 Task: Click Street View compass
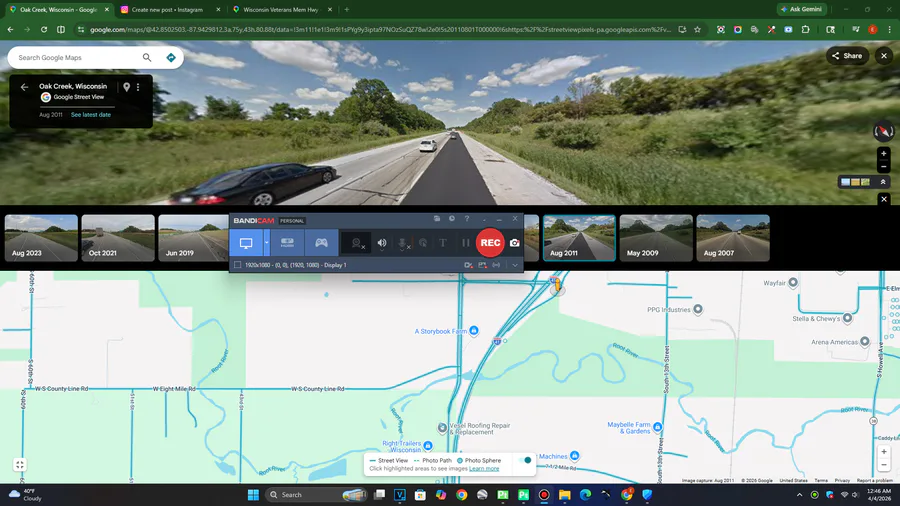884,132
